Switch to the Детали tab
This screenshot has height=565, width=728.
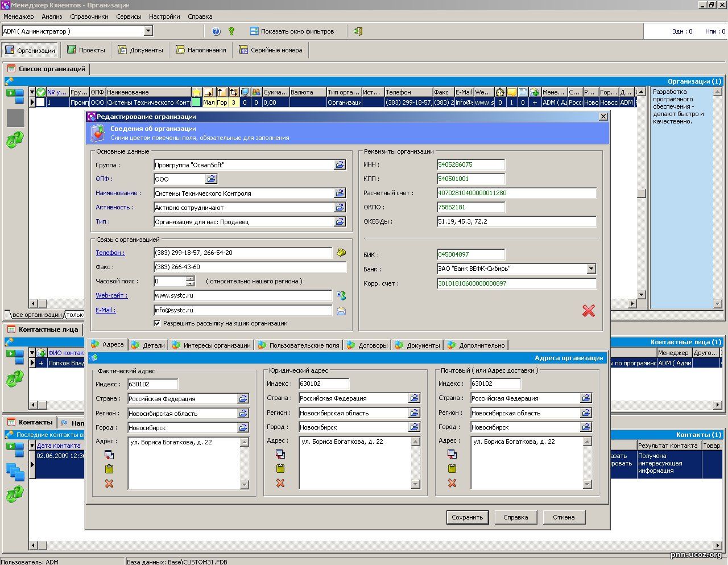(148, 345)
